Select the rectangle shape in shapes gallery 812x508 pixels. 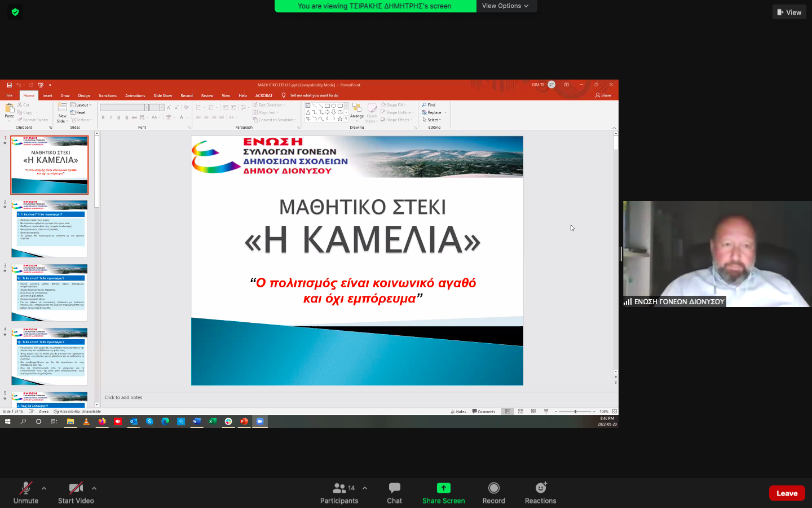(327, 106)
